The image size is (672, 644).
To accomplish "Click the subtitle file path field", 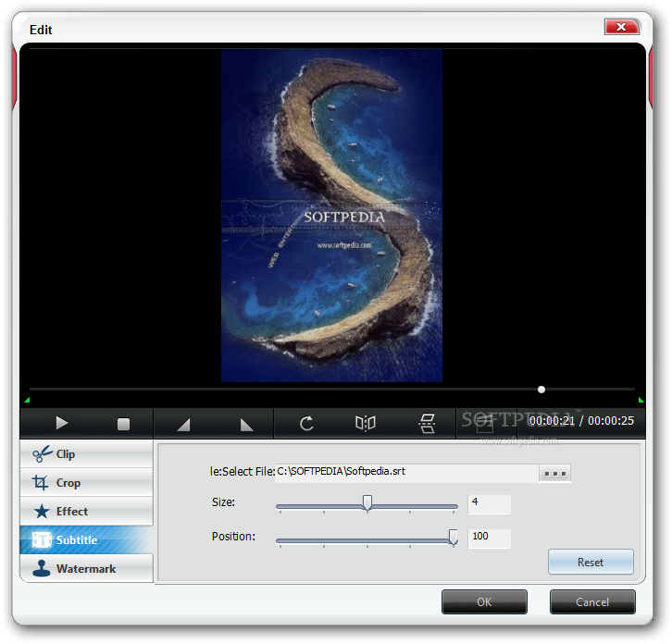I will 406,473.
